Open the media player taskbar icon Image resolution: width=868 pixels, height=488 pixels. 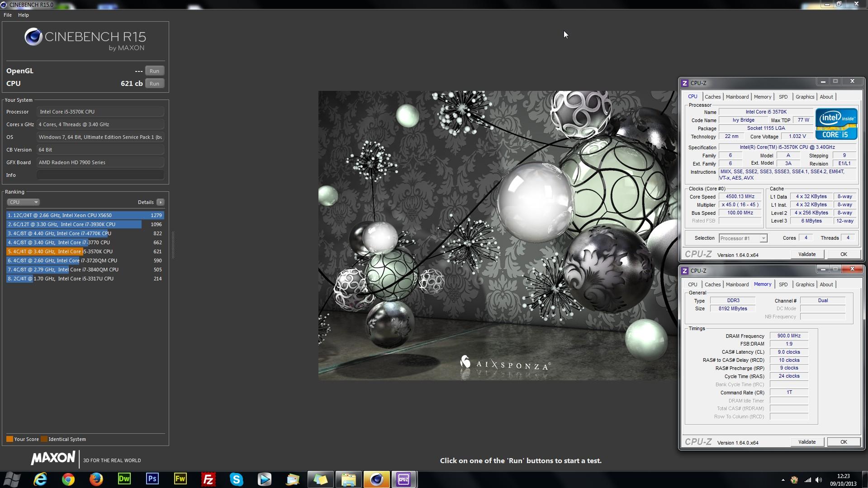tap(265, 479)
